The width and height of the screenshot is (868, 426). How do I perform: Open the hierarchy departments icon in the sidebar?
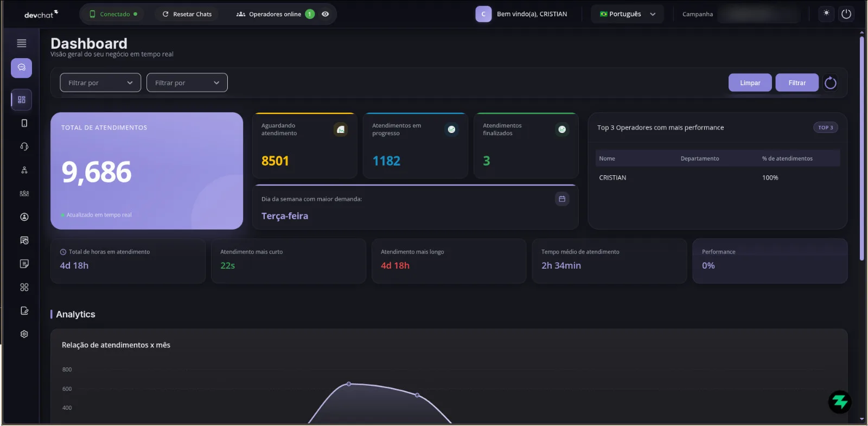click(x=24, y=170)
